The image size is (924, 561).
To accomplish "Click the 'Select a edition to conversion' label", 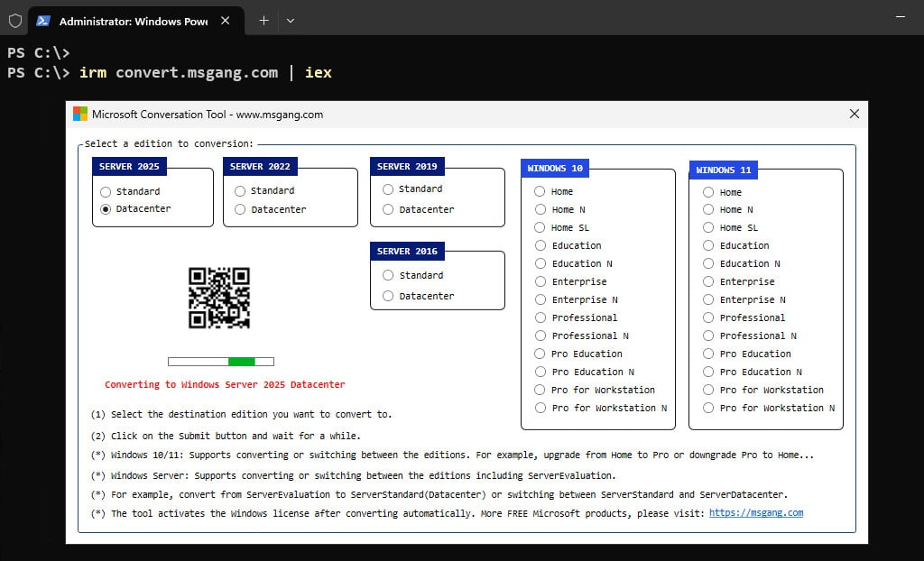I will pos(169,143).
